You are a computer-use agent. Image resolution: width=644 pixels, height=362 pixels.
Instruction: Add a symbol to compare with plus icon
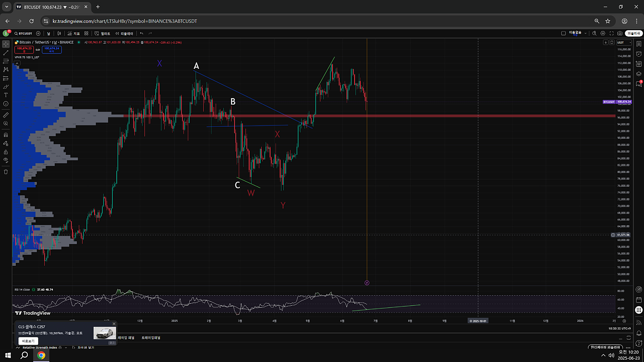pos(38,33)
